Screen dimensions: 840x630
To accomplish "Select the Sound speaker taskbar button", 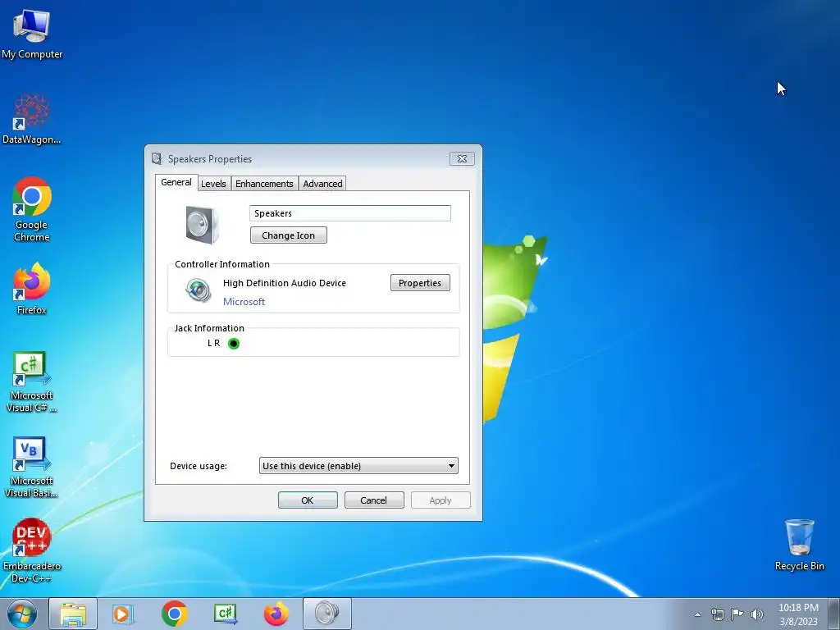I will point(327,614).
